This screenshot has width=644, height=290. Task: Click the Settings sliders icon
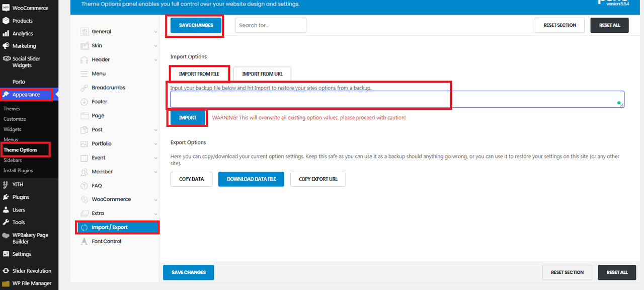[6, 254]
